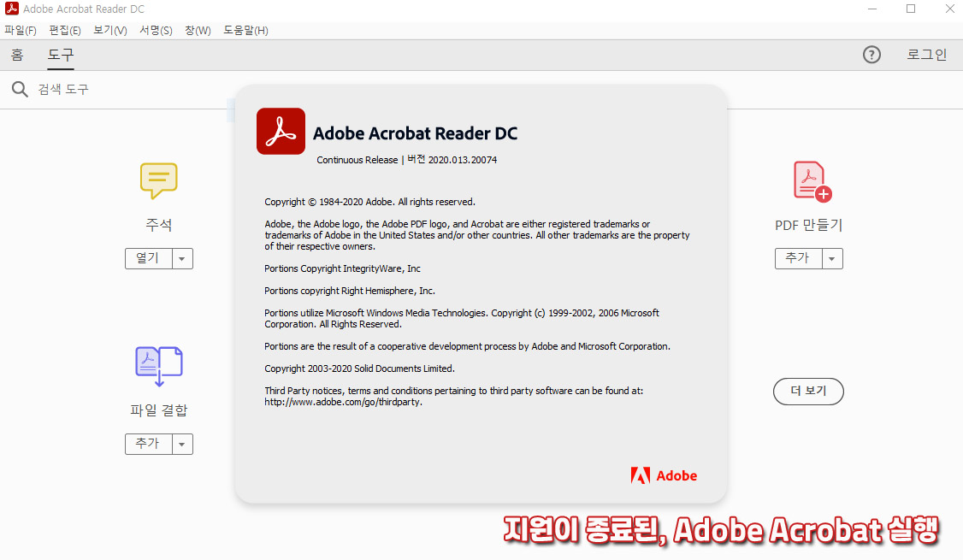The height and width of the screenshot is (560, 963).
Task: Switch to the 홈 tab
Action: [x=17, y=55]
